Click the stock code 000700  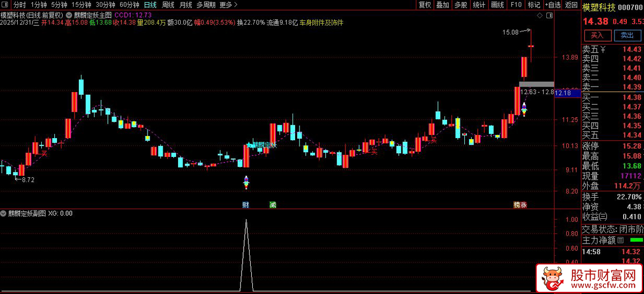coord(630,7)
